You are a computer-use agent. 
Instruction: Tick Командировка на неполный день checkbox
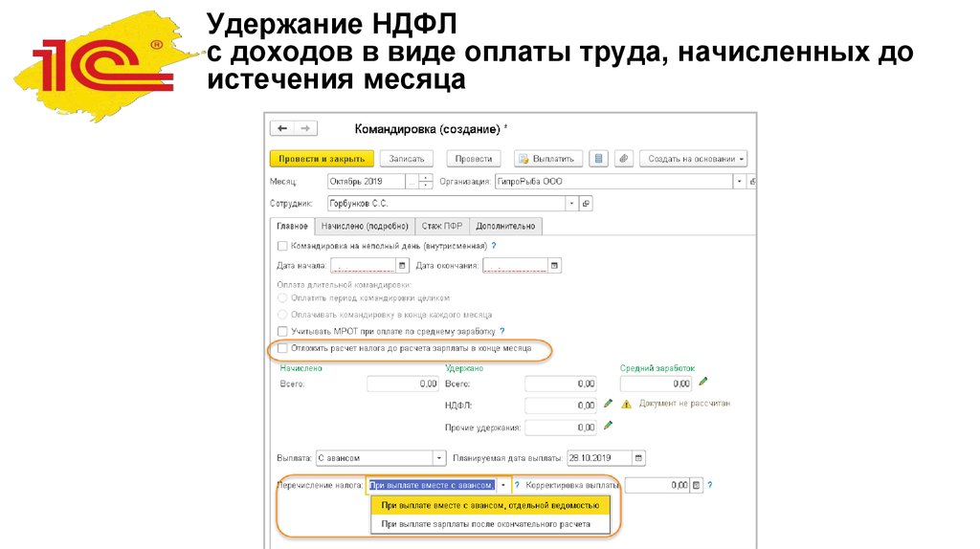pyautogui.click(x=282, y=246)
